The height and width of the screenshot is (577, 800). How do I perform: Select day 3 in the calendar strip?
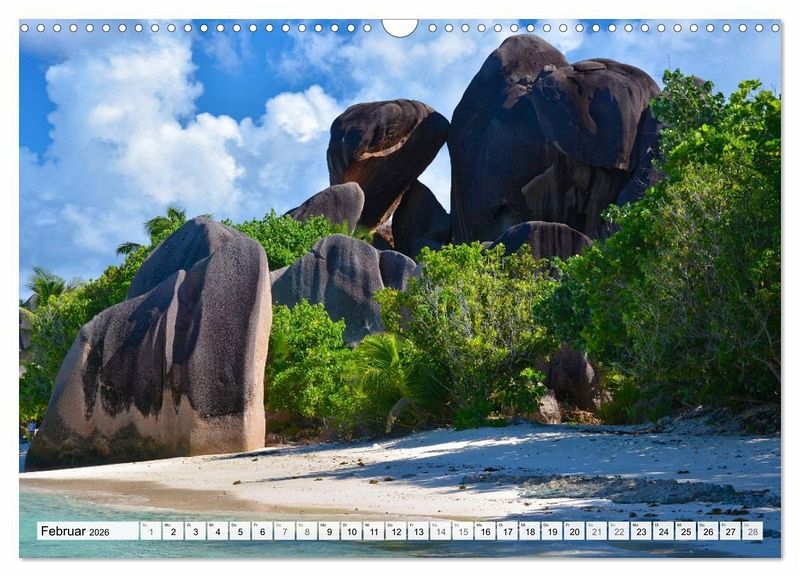click(195, 531)
